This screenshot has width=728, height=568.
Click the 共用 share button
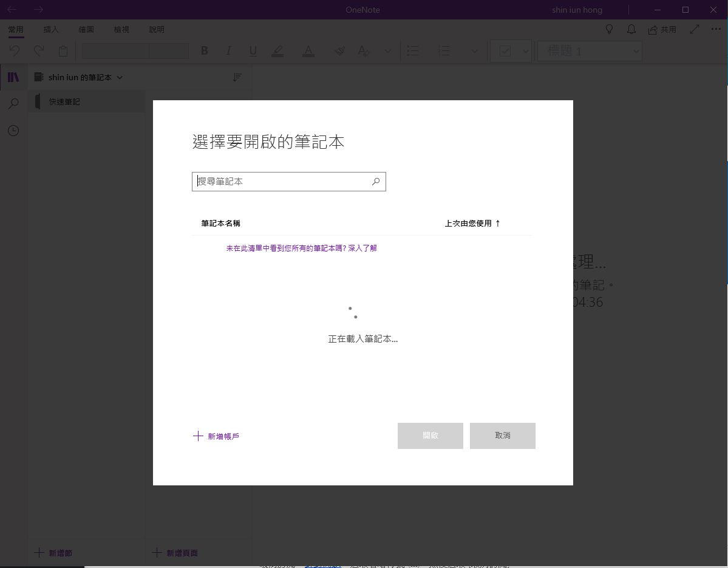tap(662, 30)
